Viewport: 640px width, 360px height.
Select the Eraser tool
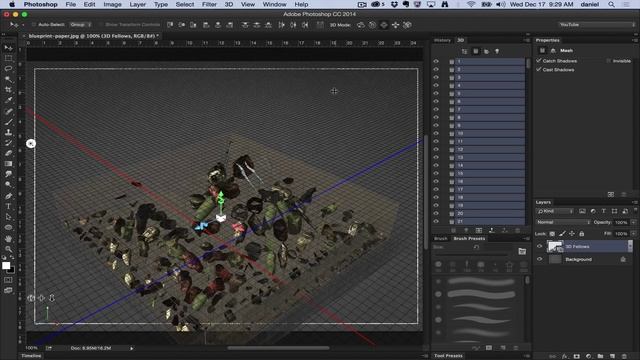pos(8,153)
